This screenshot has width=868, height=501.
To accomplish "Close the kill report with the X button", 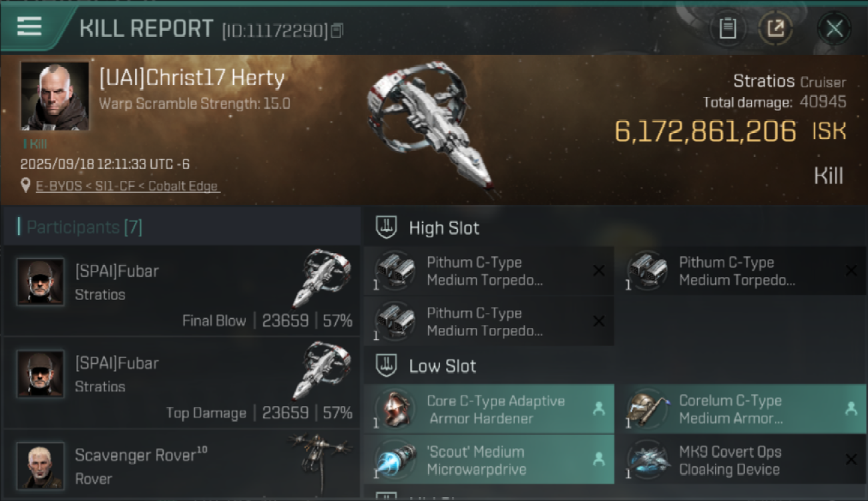I will [834, 29].
